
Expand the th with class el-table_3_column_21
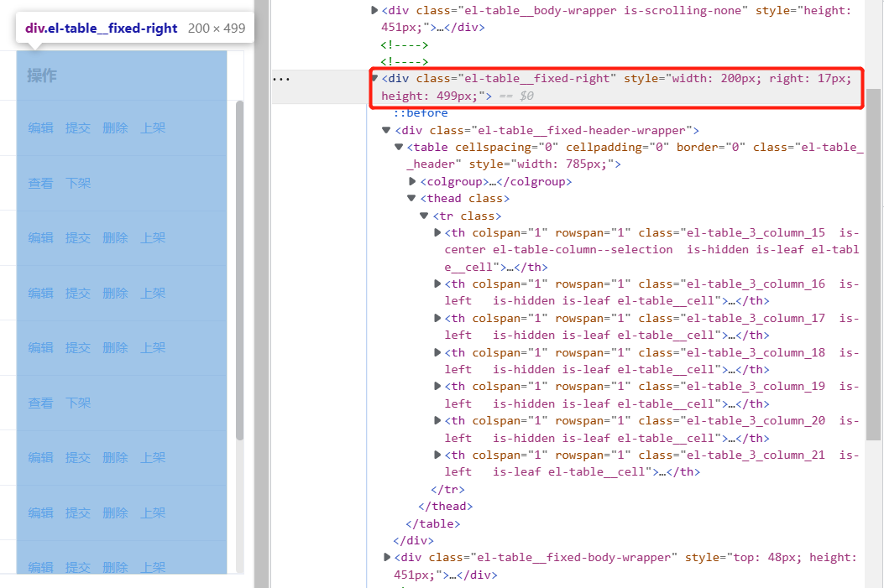tap(437, 455)
